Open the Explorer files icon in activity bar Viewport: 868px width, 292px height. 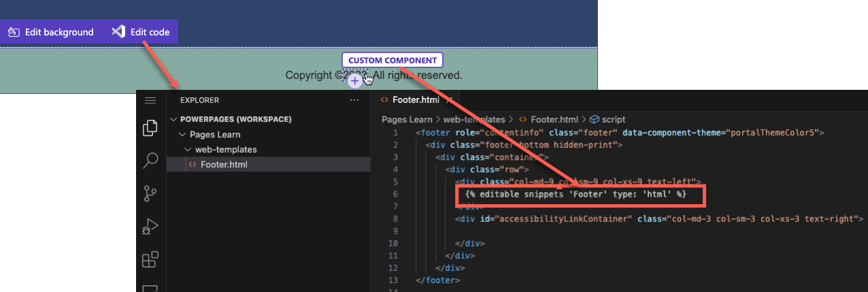coord(150,128)
